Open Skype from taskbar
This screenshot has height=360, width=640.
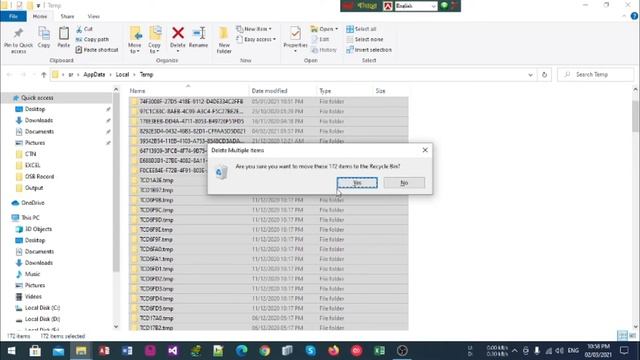tap(310, 351)
